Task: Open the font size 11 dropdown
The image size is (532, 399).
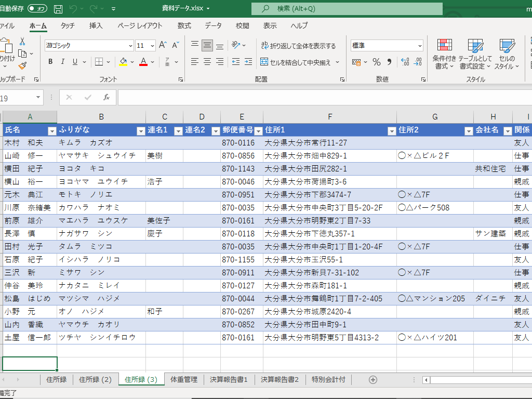Action: 152,46
